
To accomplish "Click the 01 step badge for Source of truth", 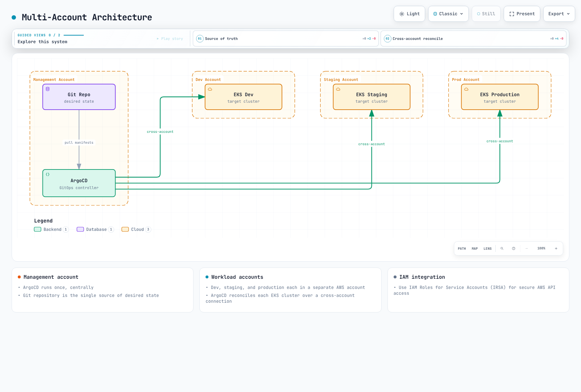I will pyautogui.click(x=200, y=38).
